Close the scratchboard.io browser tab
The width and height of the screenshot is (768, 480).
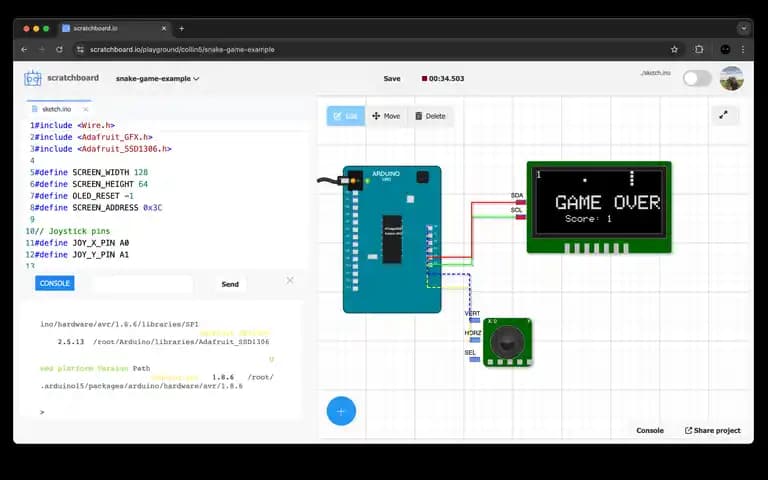(x=164, y=28)
